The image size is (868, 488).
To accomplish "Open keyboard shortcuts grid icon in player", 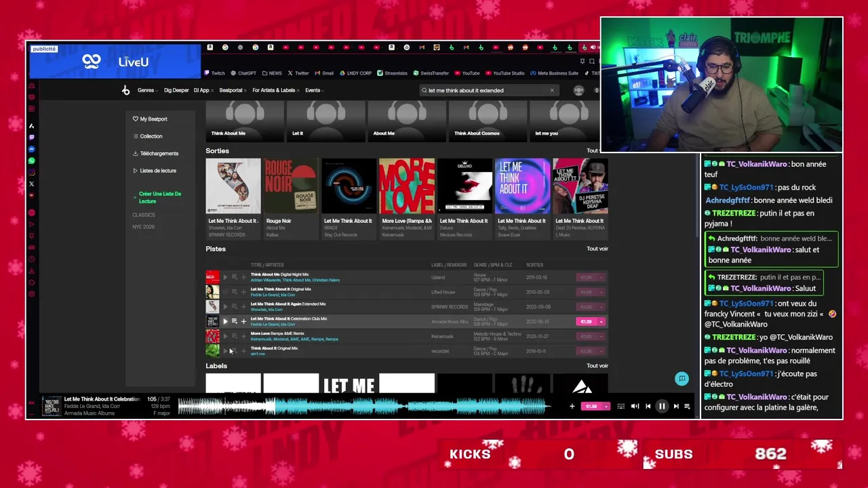I will coord(620,406).
